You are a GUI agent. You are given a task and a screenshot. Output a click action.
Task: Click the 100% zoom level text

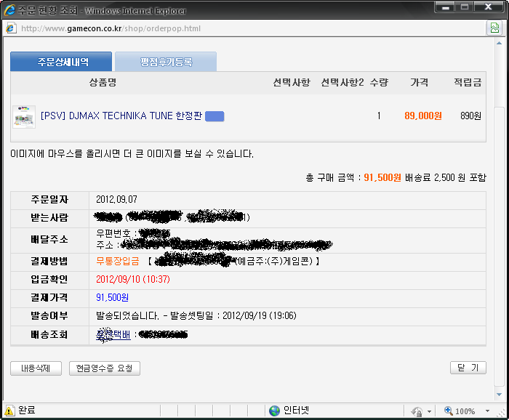(465, 411)
